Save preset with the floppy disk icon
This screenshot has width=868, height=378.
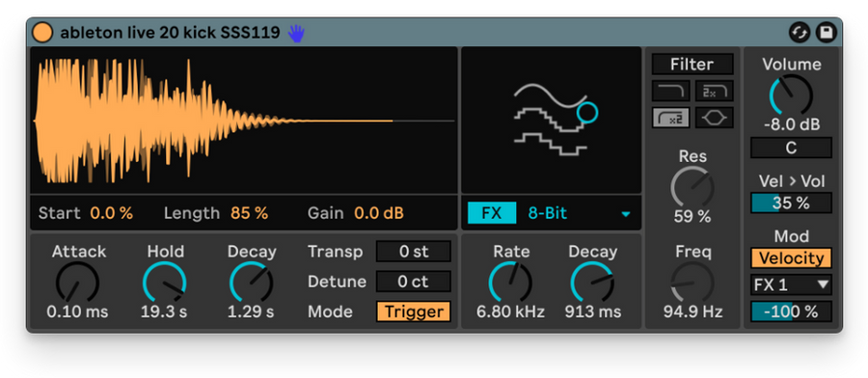826,33
